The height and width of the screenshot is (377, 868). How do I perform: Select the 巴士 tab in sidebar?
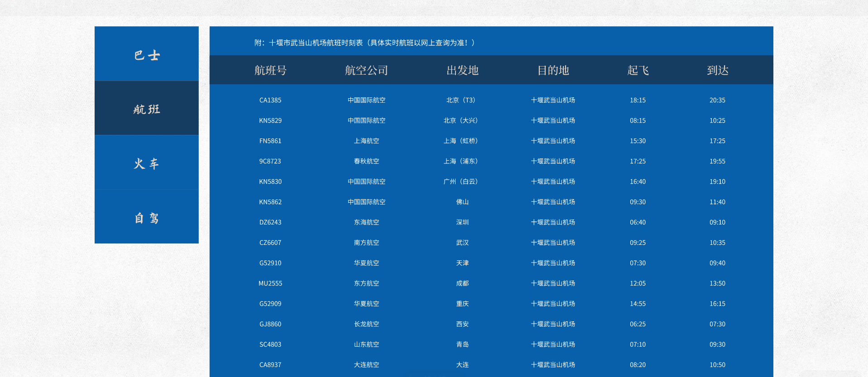[x=147, y=55]
